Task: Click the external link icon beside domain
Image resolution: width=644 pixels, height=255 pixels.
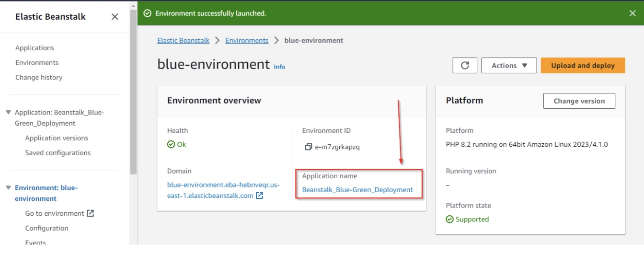Action: [x=259, y=196]
